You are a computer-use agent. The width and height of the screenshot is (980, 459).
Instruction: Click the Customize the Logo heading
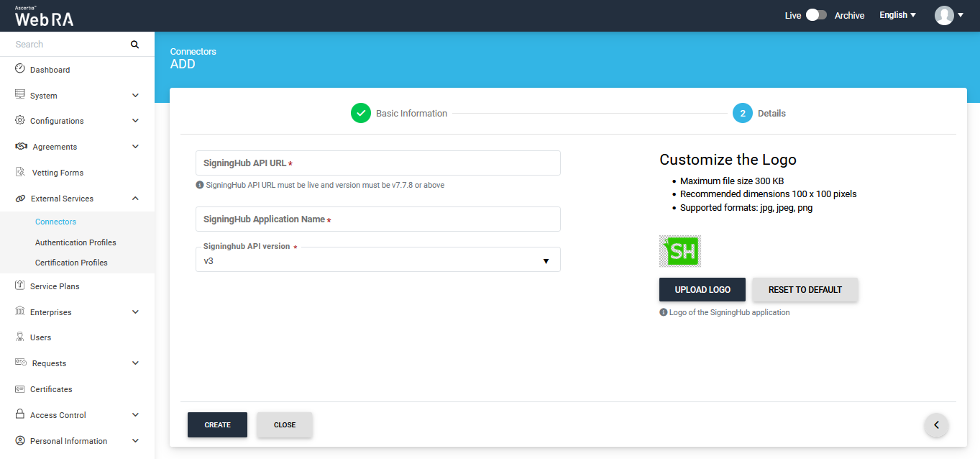coord(728,160)
